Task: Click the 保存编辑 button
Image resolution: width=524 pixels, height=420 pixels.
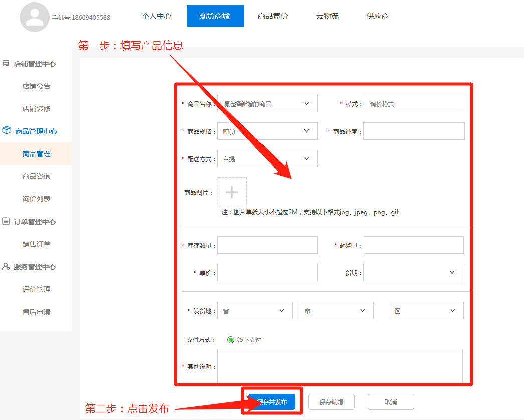Action: click(x=331, y=402)
